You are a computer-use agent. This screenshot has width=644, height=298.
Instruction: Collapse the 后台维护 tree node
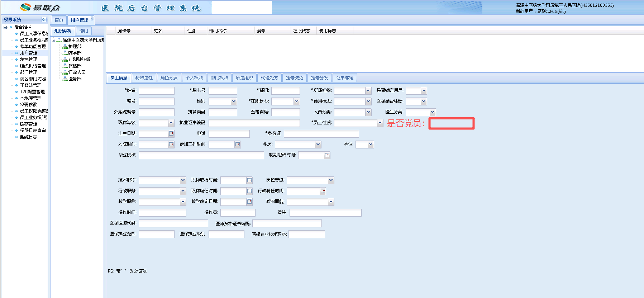[x=5, y=27]
